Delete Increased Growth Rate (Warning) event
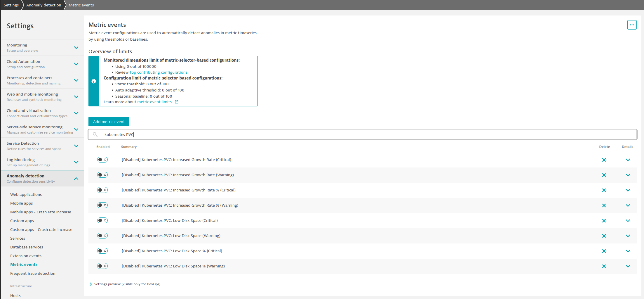 (x=604, y=175)
